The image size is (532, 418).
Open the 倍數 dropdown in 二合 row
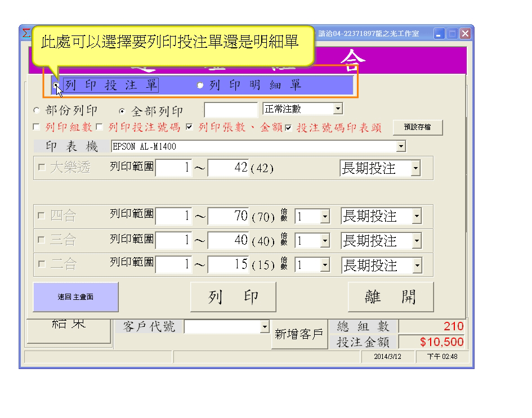point(325,265)
